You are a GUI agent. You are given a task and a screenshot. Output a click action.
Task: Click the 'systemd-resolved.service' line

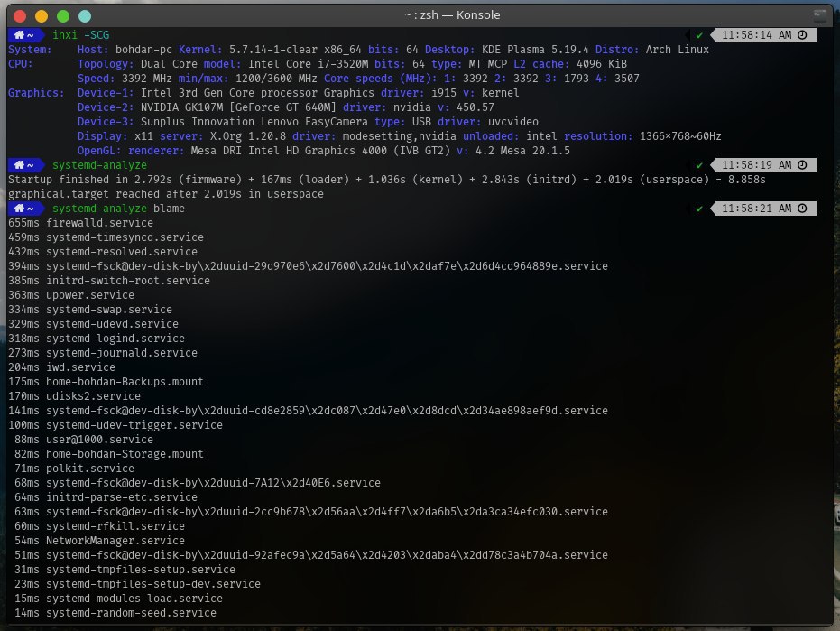tap(103, 252)
